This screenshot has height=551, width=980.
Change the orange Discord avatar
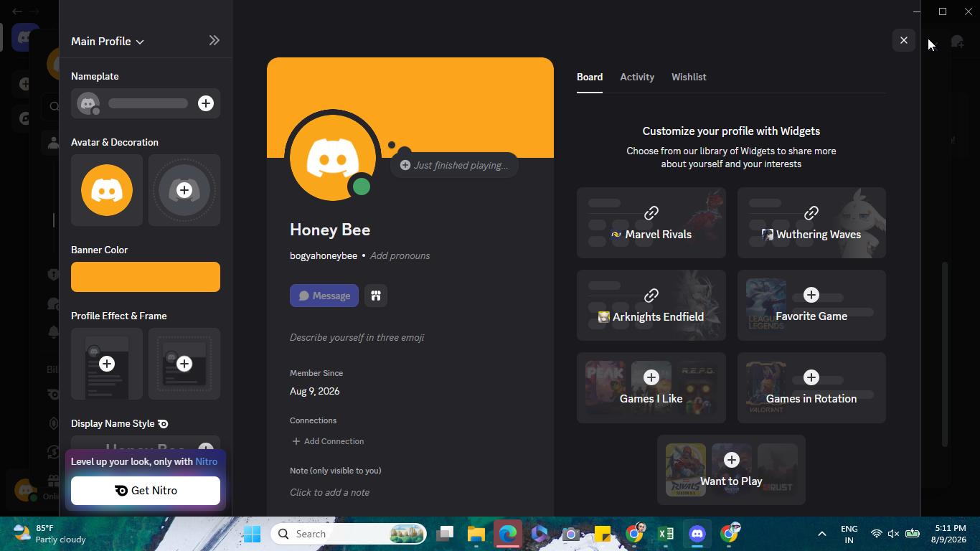click(x=107, y=190)
